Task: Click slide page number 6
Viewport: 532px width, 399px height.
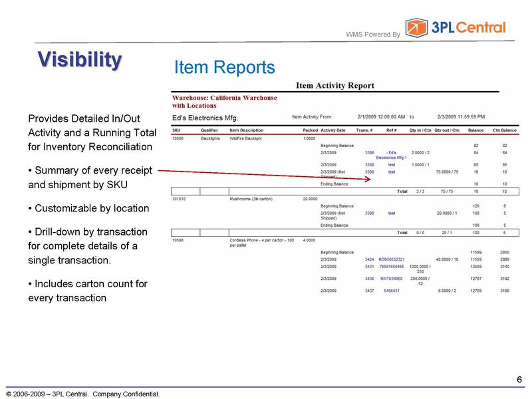Action: tap(519, 379)
